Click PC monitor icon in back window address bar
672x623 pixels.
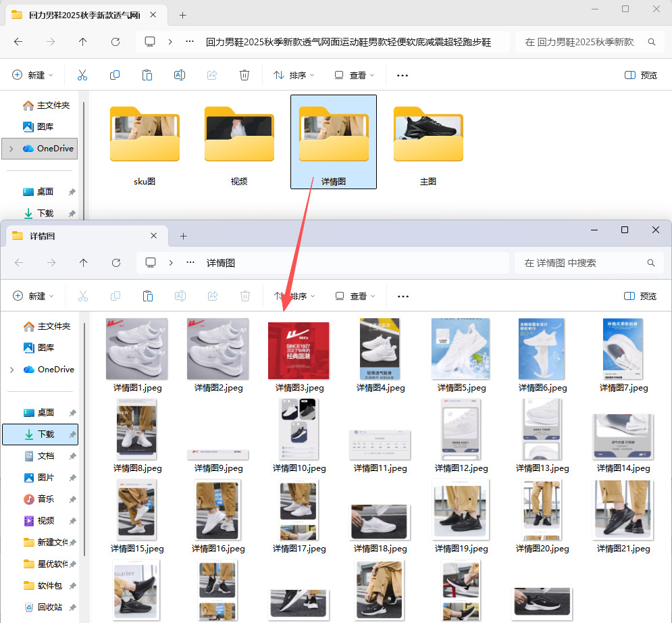pos(149,42)
